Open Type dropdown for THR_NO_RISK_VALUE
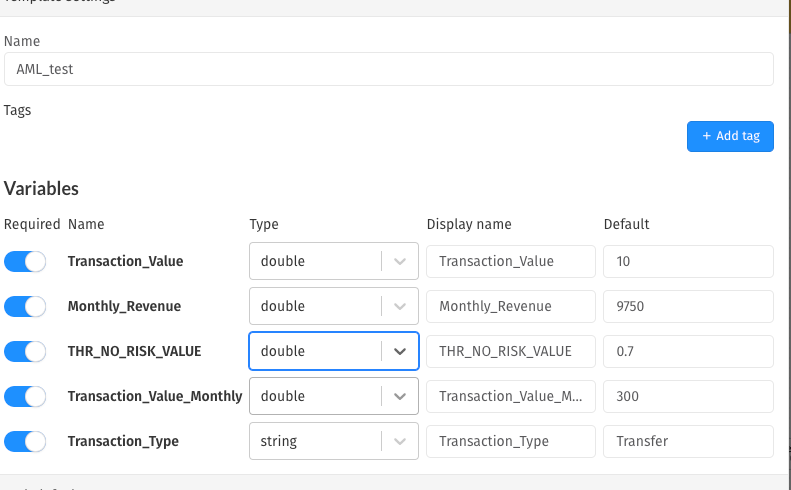This screenshot has width=791, height=490. click(333, 351)
